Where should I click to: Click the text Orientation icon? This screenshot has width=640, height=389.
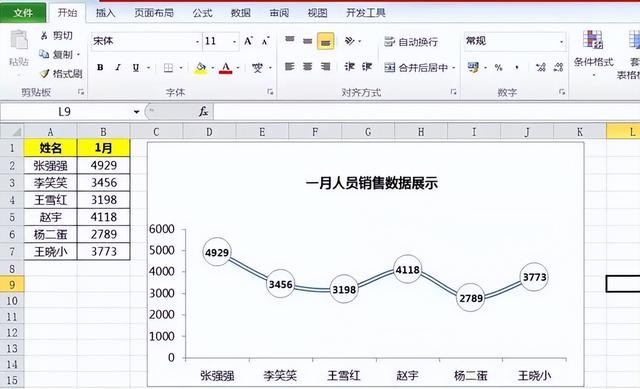coord(349,40)
